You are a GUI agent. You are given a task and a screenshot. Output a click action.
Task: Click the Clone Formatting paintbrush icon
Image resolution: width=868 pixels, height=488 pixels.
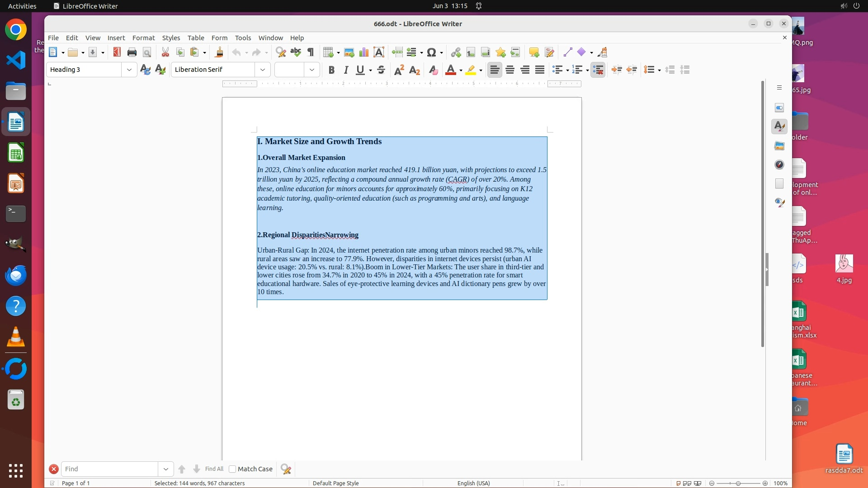tap(219, 52)
